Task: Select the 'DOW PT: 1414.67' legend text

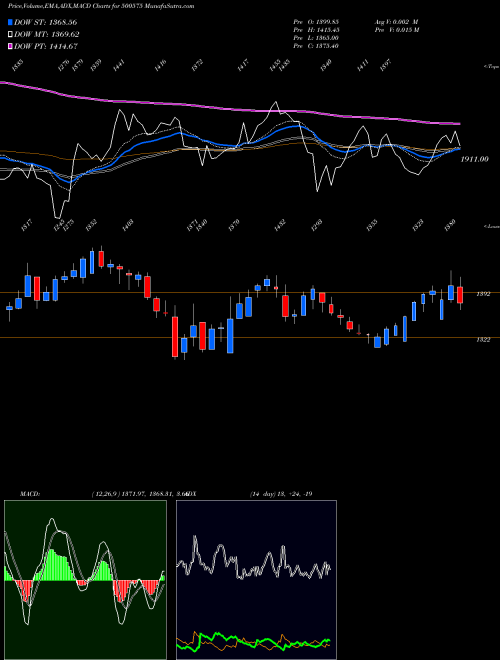Action: 46,46
